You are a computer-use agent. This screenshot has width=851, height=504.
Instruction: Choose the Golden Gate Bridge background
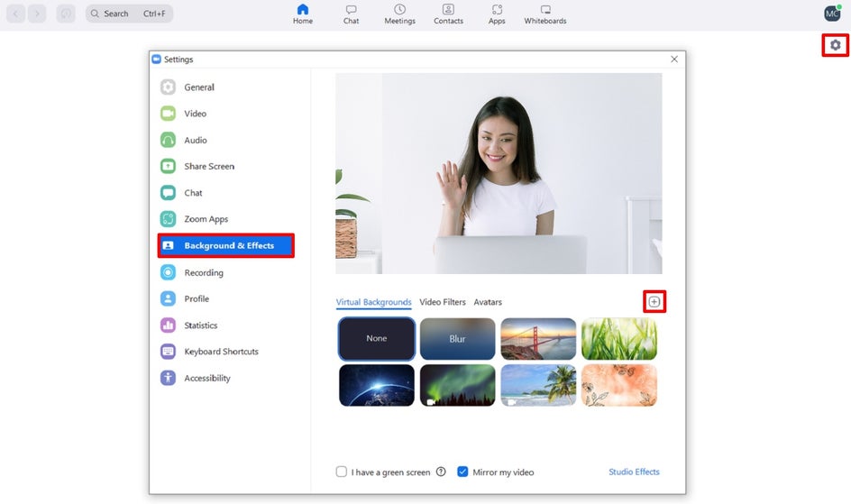(538, 338)
